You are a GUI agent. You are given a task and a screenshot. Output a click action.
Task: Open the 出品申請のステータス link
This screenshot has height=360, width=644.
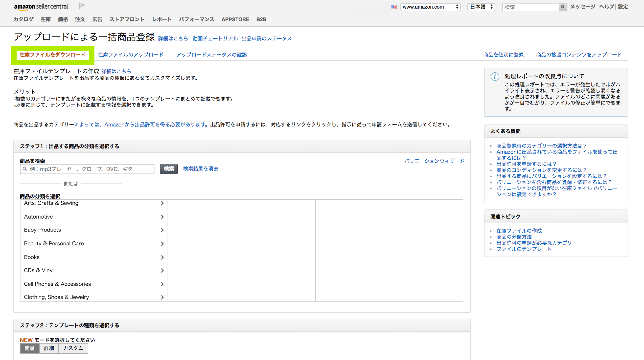[x=267, y=38]
